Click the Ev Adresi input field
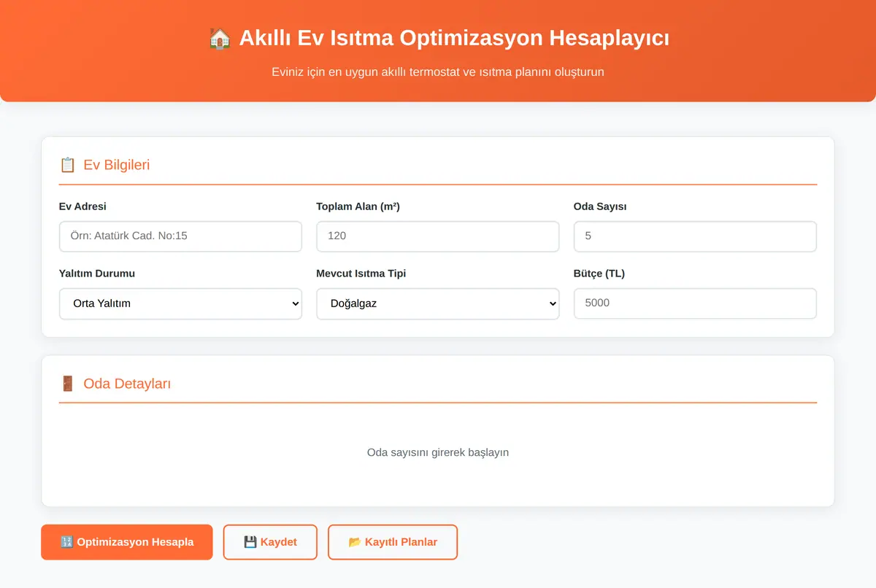Viewport: 876px width, 588px height. [x=180, y=236]
